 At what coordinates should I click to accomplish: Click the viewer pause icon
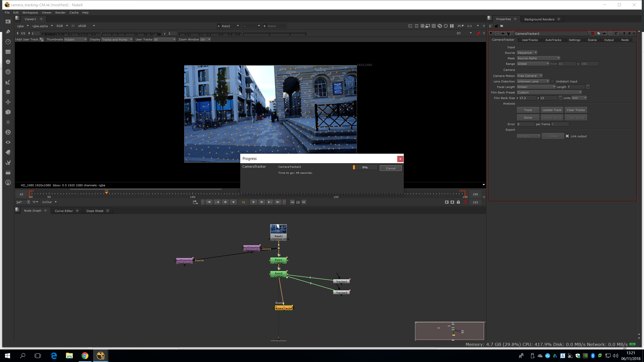[x=452, y=26]
